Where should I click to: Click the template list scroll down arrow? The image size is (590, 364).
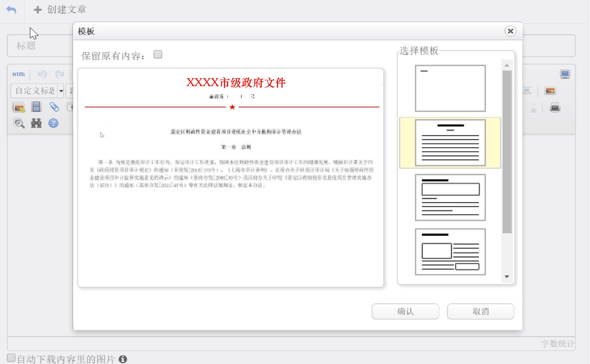click(x=507, y=277)
